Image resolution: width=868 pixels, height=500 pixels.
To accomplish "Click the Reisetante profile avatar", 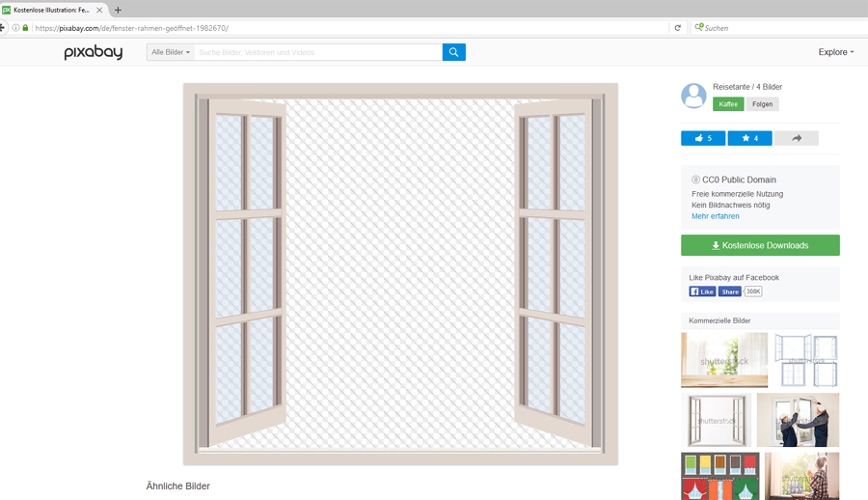I will [x=693, y=96].
